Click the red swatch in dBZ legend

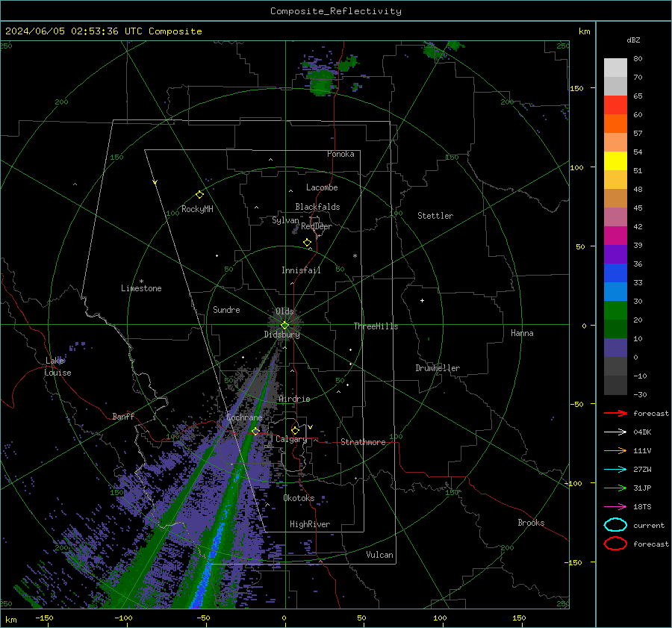pyautogui.click(x=615, y=105)
